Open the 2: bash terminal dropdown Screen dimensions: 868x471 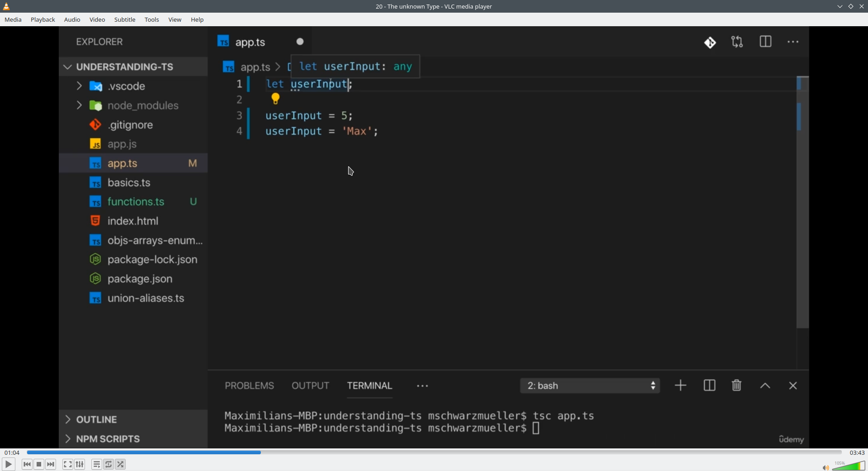[x=590, y=386]
